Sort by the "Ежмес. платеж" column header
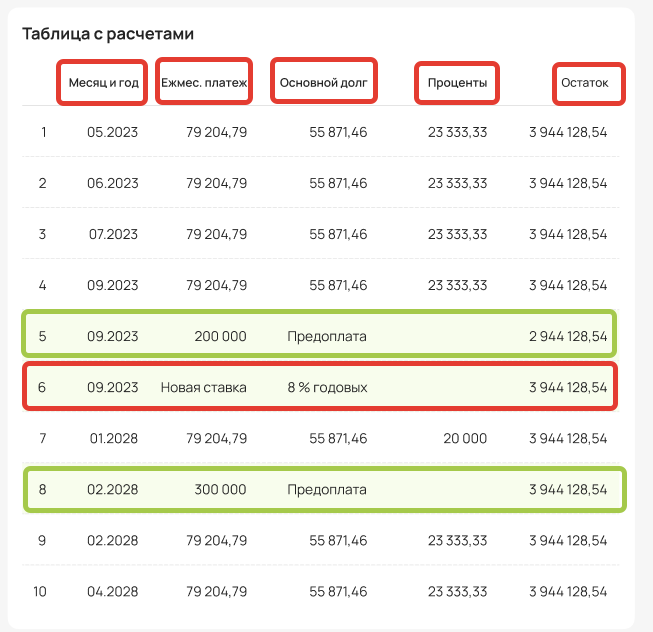The image size is (653, 632). [x=204, y=83]
